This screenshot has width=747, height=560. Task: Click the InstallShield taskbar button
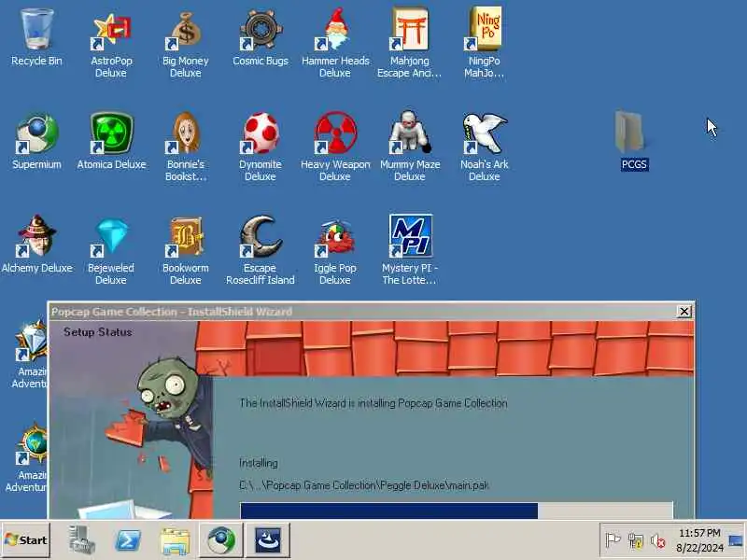point(268,540)
